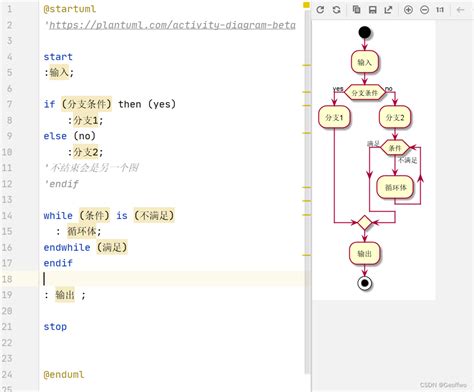Click the gray Chinese comment on line 11
Screen dimensions: 474x392
point(91,168)
